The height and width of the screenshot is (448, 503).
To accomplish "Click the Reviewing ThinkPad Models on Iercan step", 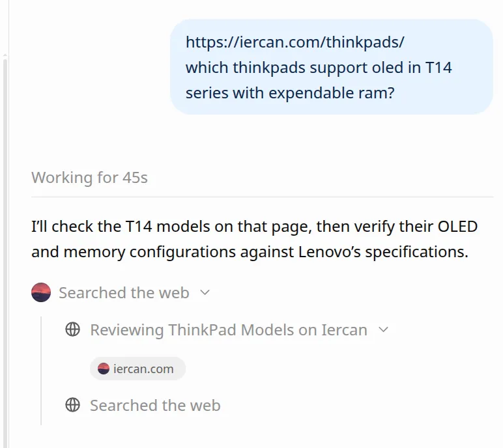I will [x=229, y=329].
